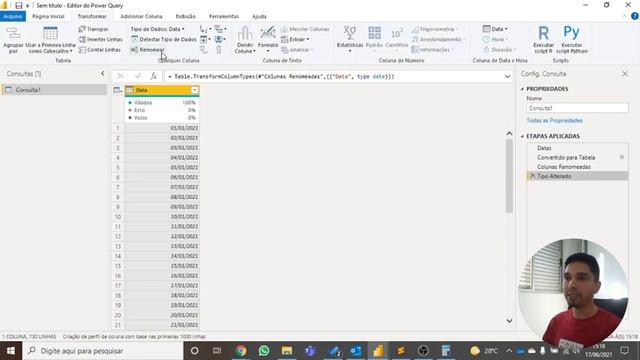Screen dimensions: 640x360
Task: Open the Task View button on taskbar
Action: [217, 351]
